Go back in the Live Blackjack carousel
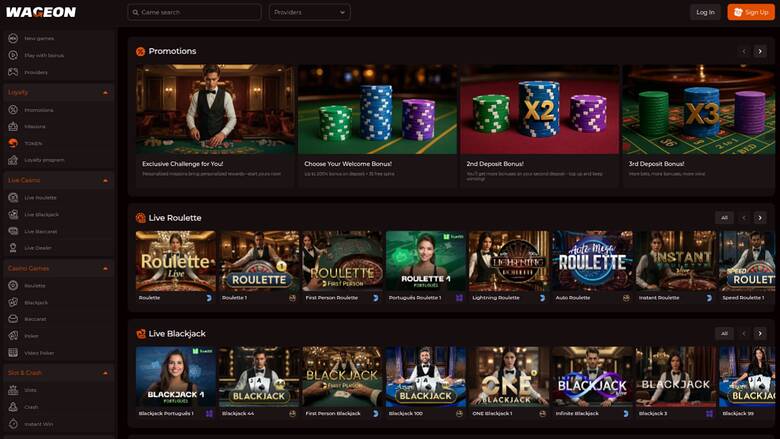This screenshot has height=439, width=780. point(744,333)
